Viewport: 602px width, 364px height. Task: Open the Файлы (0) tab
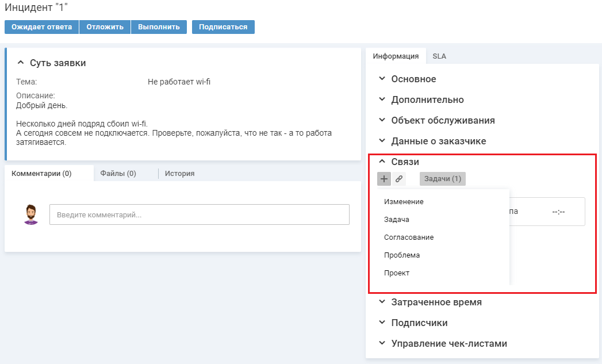118,173
